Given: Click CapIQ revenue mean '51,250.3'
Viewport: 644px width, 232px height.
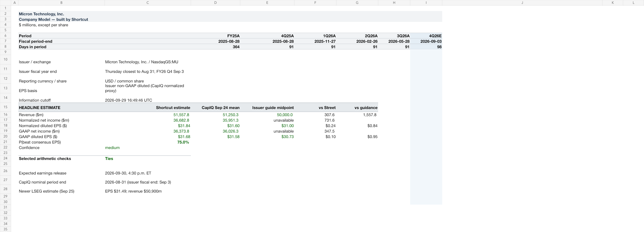Looking at the screenshot, I should click(x=215, y=115).
